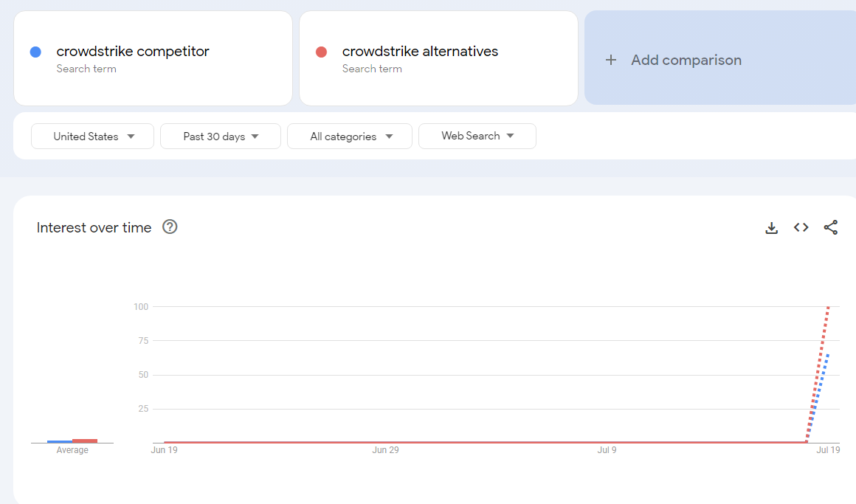Image resolution: width=856 pixels, height=504 pixels.
Task: Open help for Interest over time
Action: (170, 227)
